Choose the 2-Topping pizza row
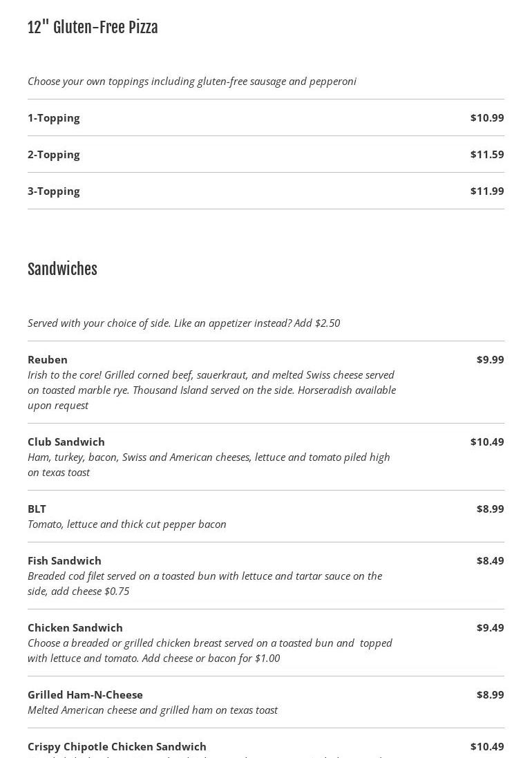 [x=54, y=155]
